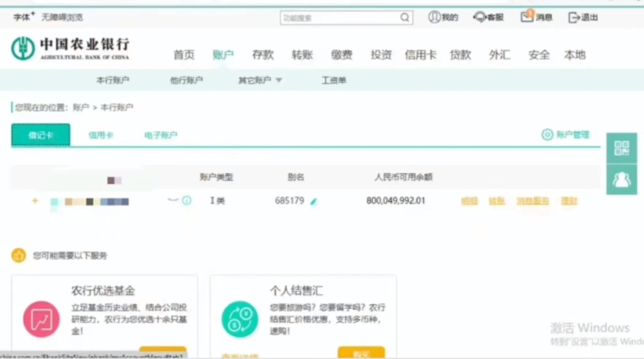Screen dimensions: 644x359
Task: Open the QR code sidebar icon
Action: point(621,148)
